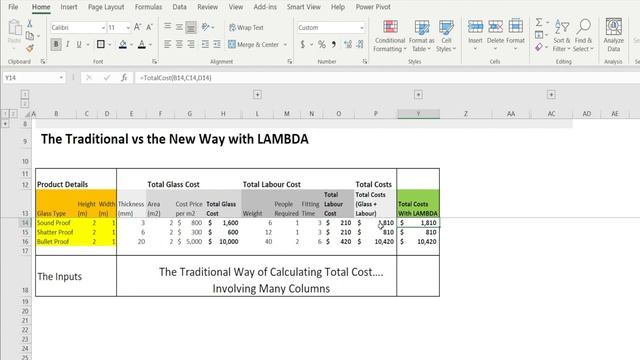This screenshot has width=640, height=360.
Task: Open Conditional Formatting menu
Action: coord(390,36)
